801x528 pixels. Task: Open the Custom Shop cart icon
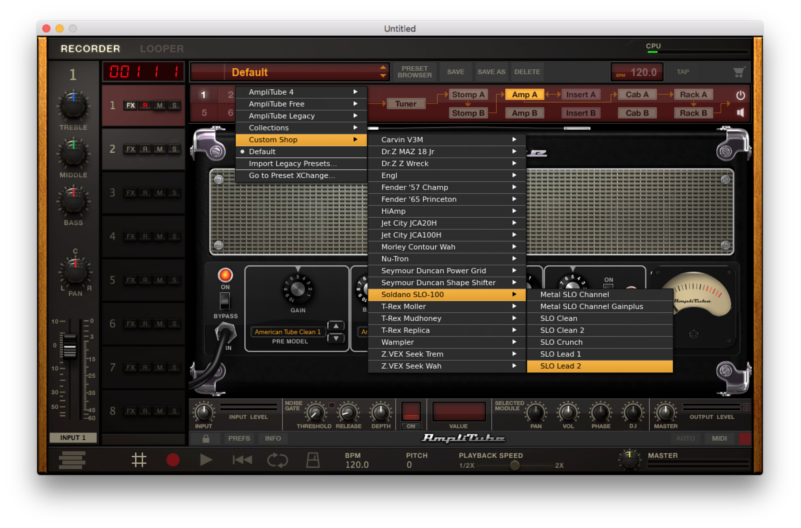click(739, 72)
